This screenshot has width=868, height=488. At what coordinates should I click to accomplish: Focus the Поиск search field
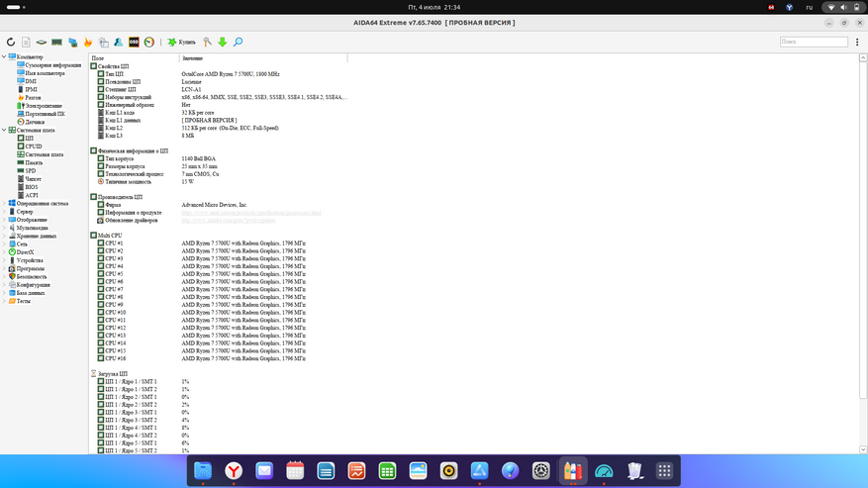[814, 43]
